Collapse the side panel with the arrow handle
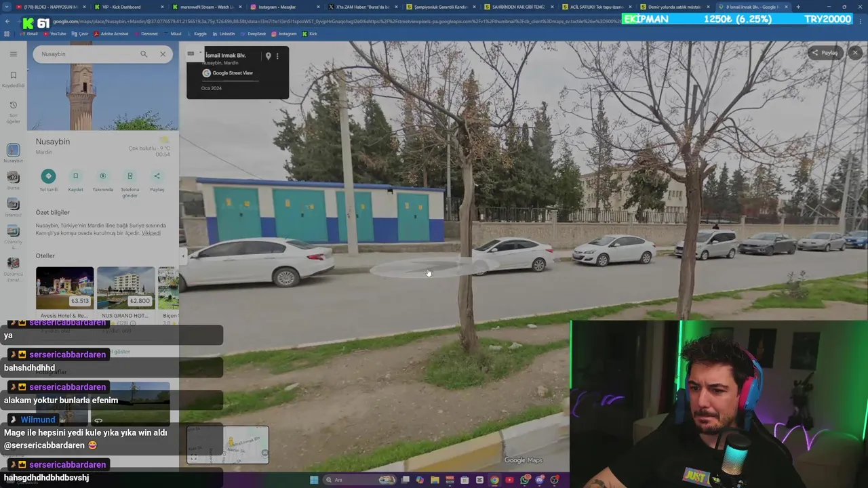868x488 pixels. pyautogui.click(x=182, y=256)
